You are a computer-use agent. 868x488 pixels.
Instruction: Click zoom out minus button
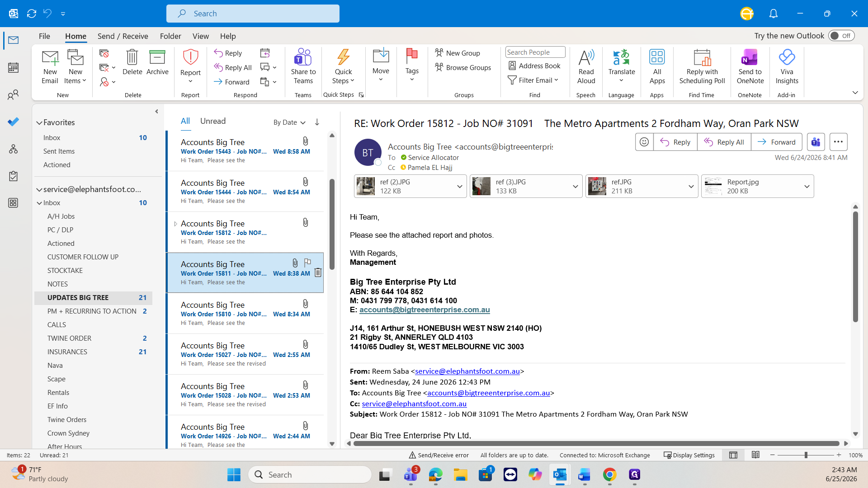click(772, 455)
